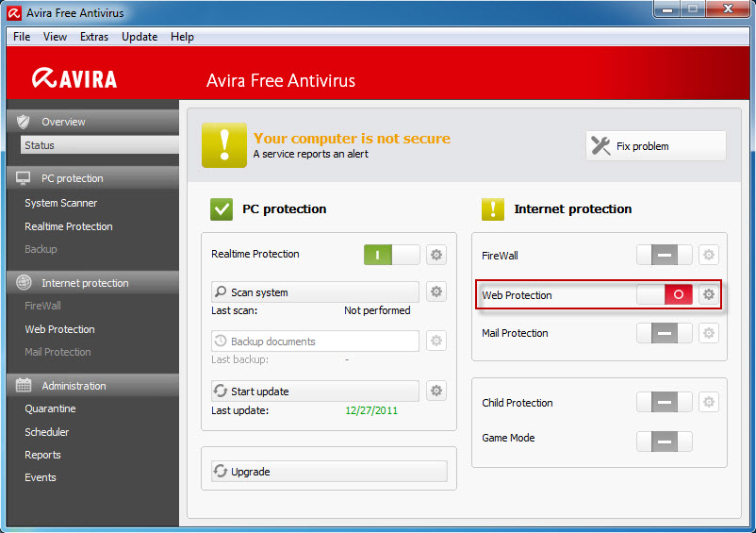Click the clock icon on Backup documents
Screen dimensions: 756x533
click(221, 341)
